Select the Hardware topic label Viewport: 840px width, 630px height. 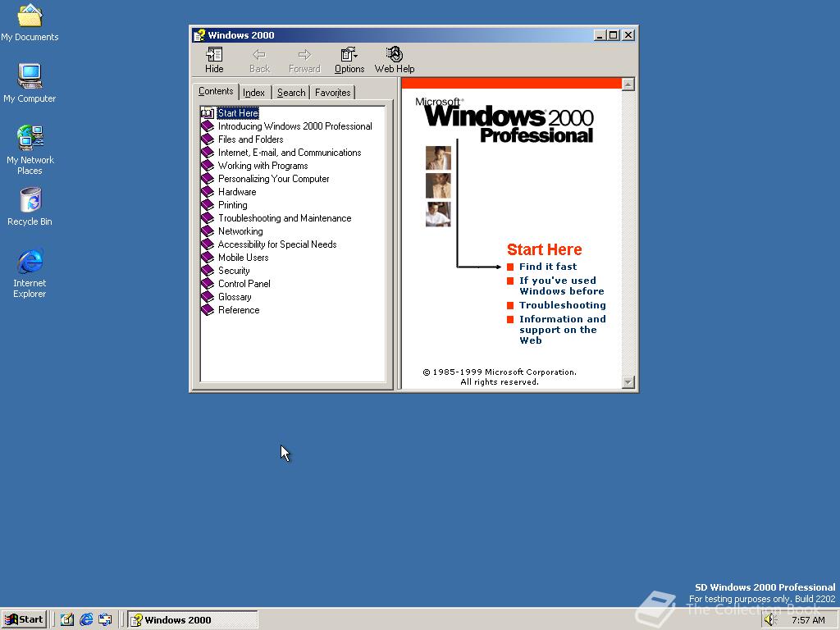tap(237, 192)
